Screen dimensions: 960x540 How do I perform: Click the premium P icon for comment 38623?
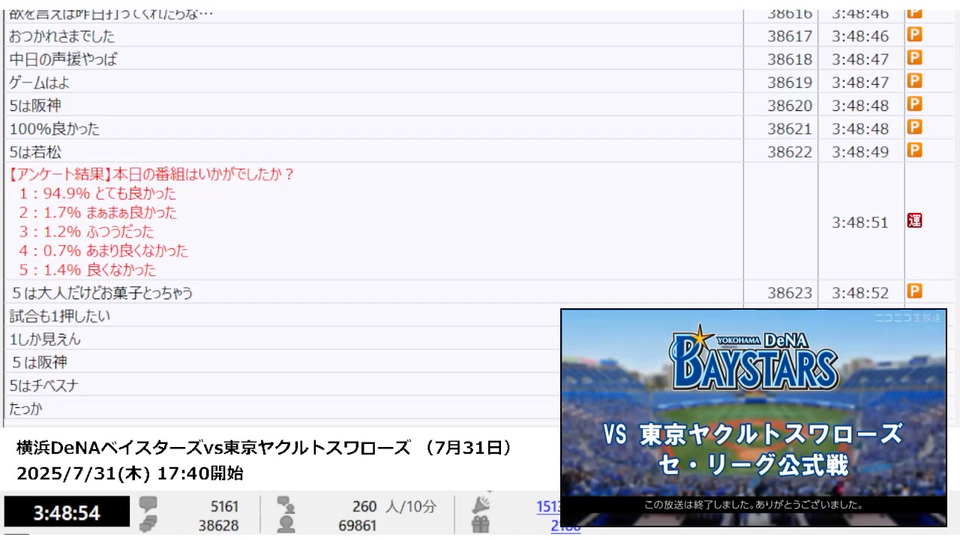914,291
